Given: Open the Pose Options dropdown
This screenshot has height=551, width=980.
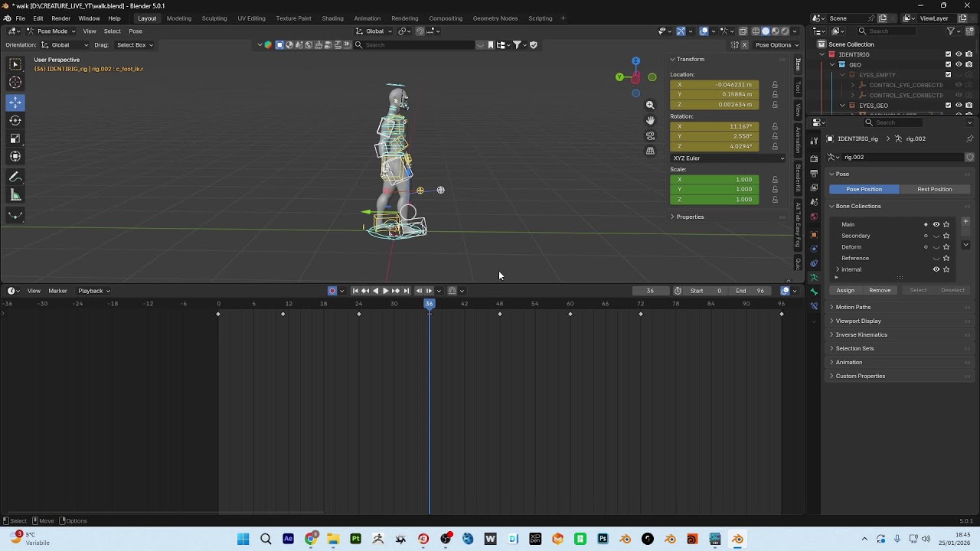Looking at the screenshot, I should point(777,45).
